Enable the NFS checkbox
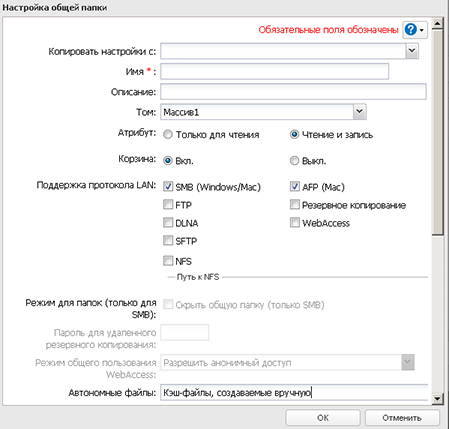The image size is (449, 429). pos(168,261)
